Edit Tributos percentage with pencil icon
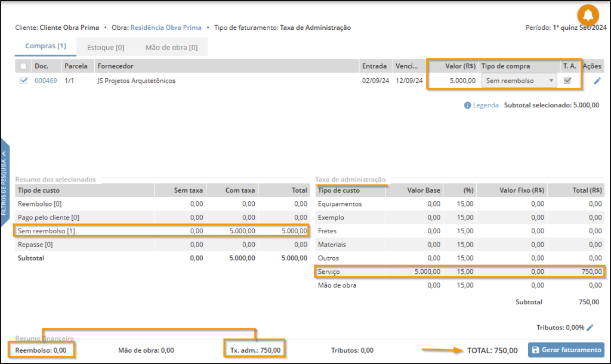This screenshot has height=364, width=611. (x=590, y=328)
